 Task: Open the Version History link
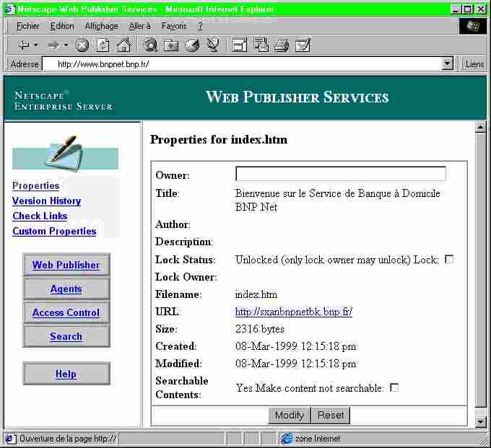[x=47, y=201]
